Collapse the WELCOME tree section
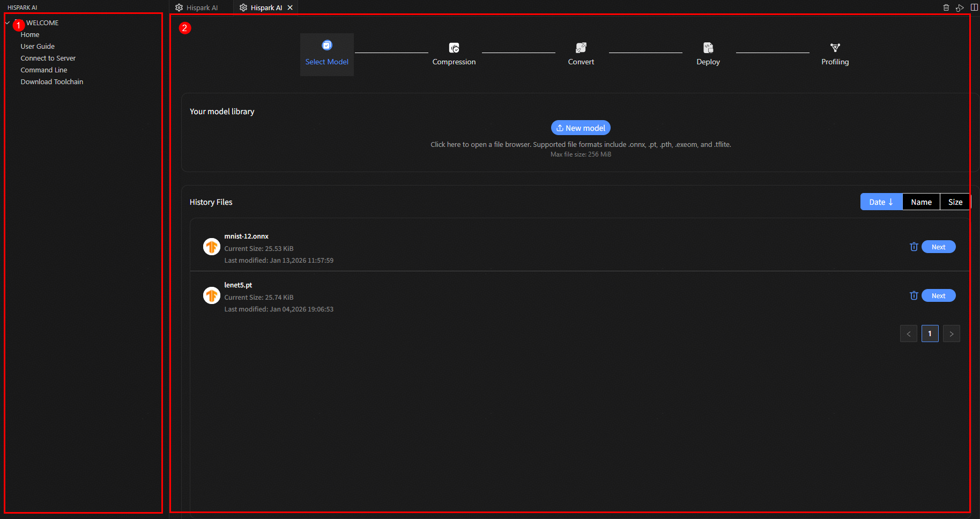This screenshot has height=519, width=980. coord(8,23)
